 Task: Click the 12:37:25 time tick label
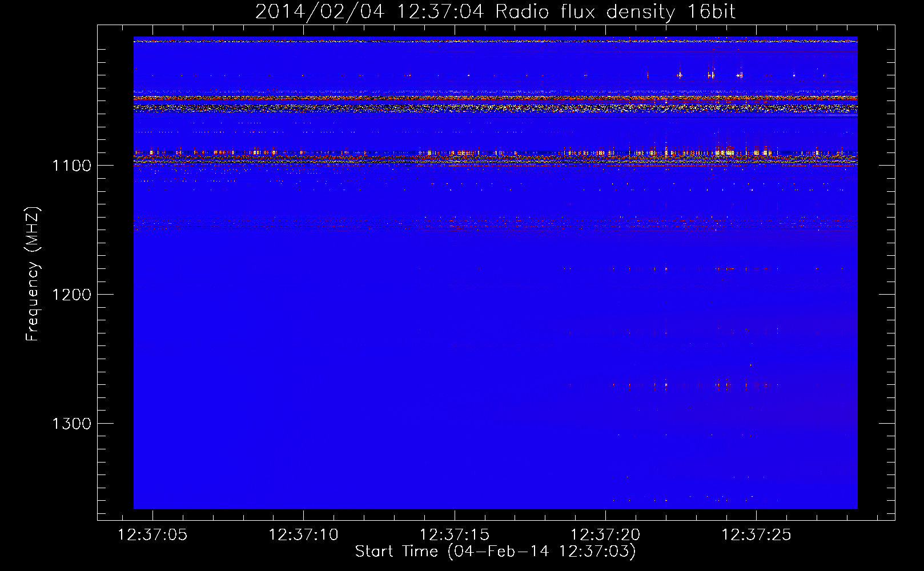(756, 535)
